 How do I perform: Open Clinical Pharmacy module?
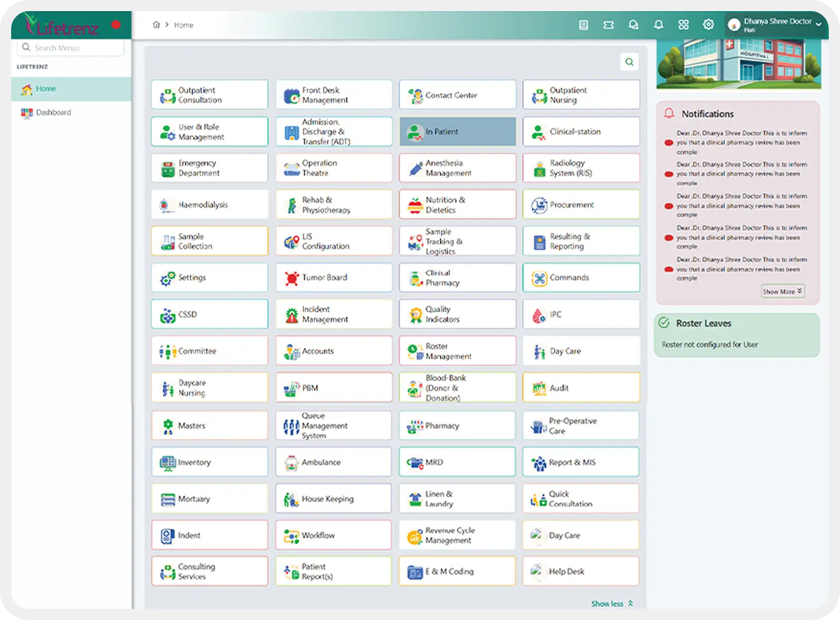pos(457,278)
